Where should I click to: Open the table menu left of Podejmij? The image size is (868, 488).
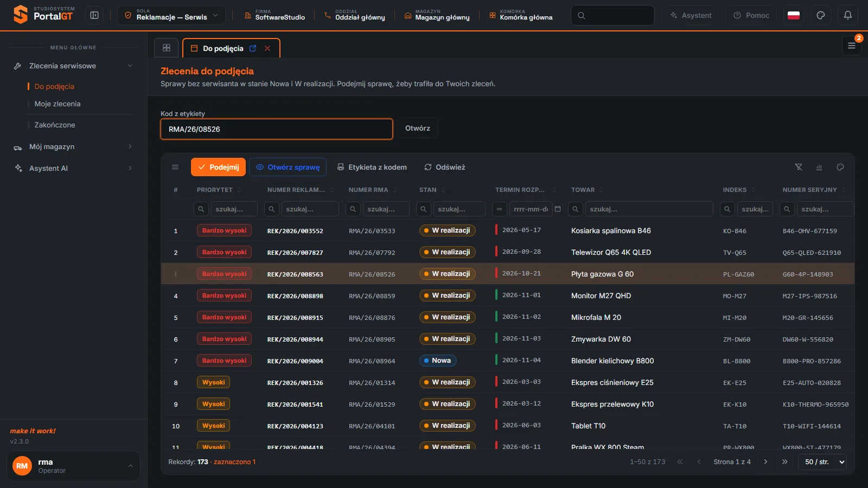tap(175, 167)
